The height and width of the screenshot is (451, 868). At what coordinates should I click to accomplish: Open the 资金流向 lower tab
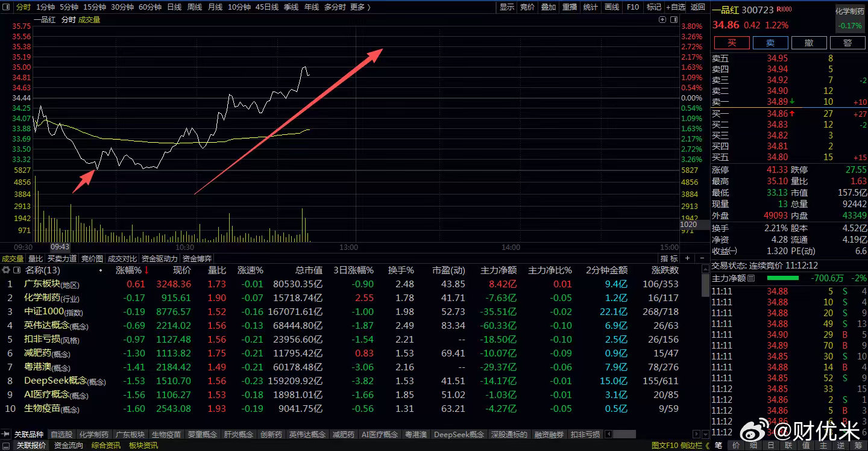pyautogui.click(x=69, y=446)
